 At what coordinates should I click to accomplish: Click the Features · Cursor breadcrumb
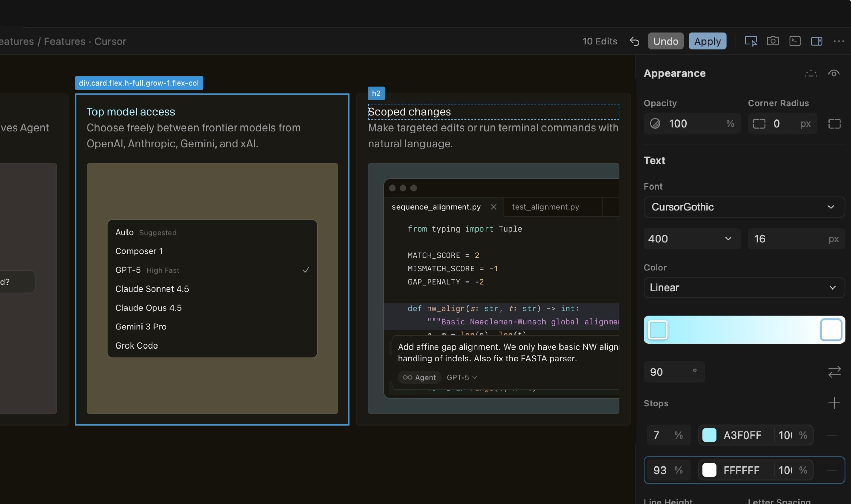[85, 41]
